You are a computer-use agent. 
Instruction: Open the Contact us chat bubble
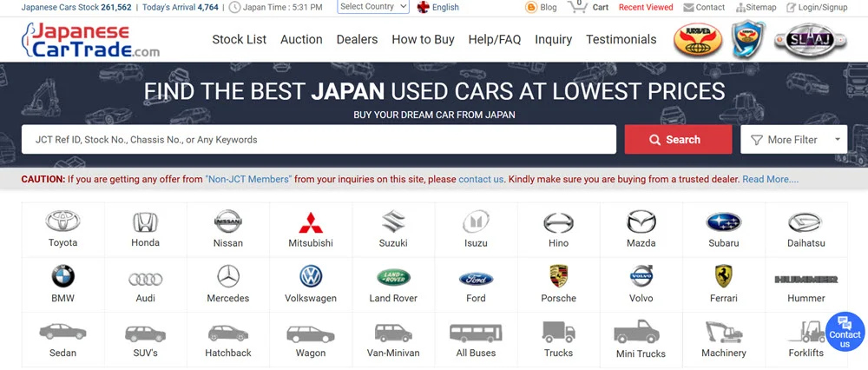[x=845, y=333]
